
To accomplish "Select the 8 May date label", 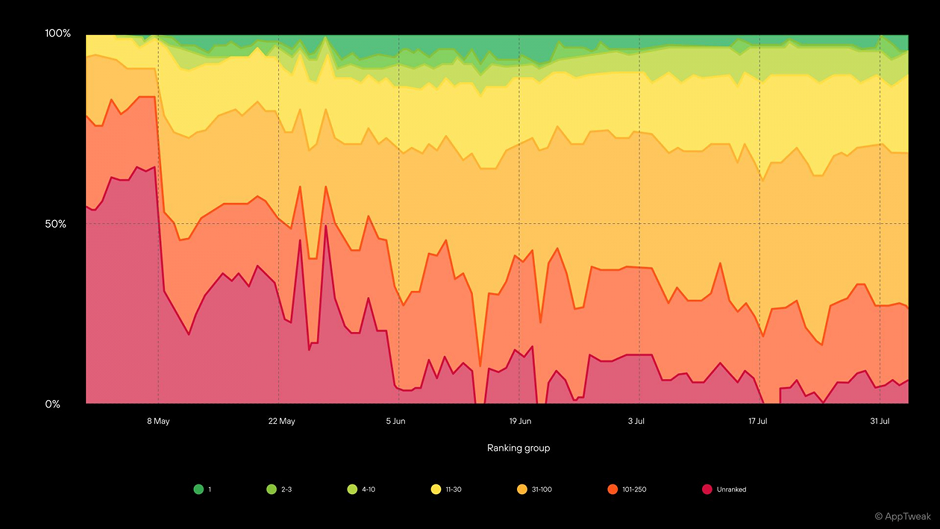I will [x=157, y=421].
